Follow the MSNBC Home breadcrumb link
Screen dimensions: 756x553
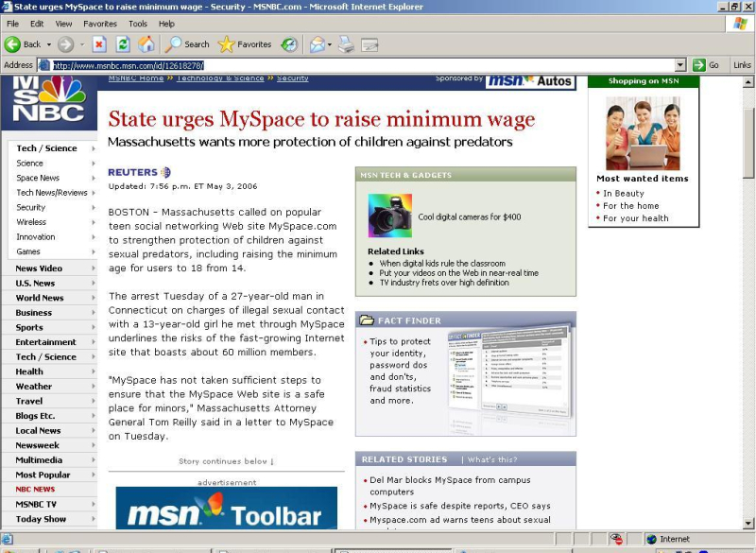point(136,78)
